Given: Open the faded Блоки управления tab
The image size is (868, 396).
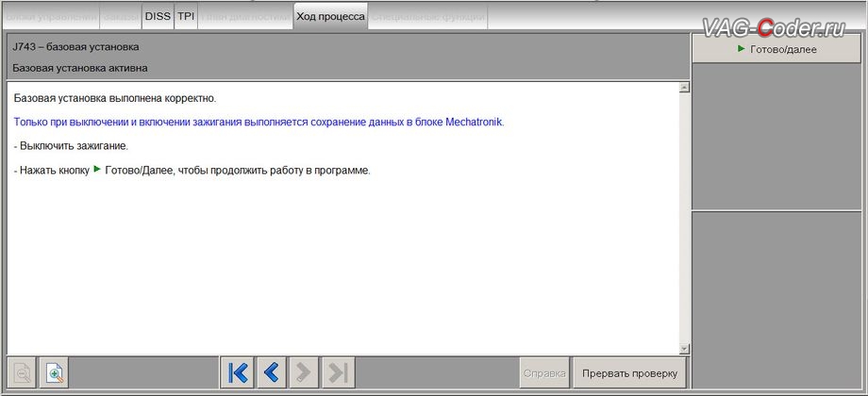Looking at the screenshot, I should (52, 17).
